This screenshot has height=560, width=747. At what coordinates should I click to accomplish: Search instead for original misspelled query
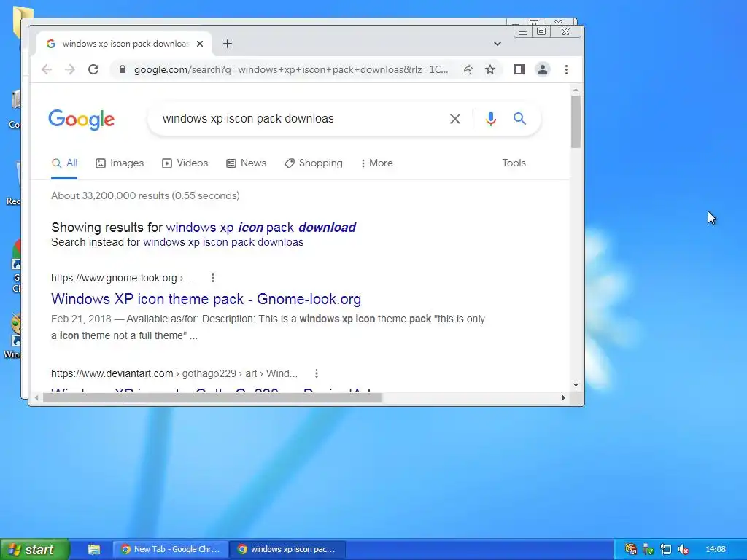tap(223, 242)
